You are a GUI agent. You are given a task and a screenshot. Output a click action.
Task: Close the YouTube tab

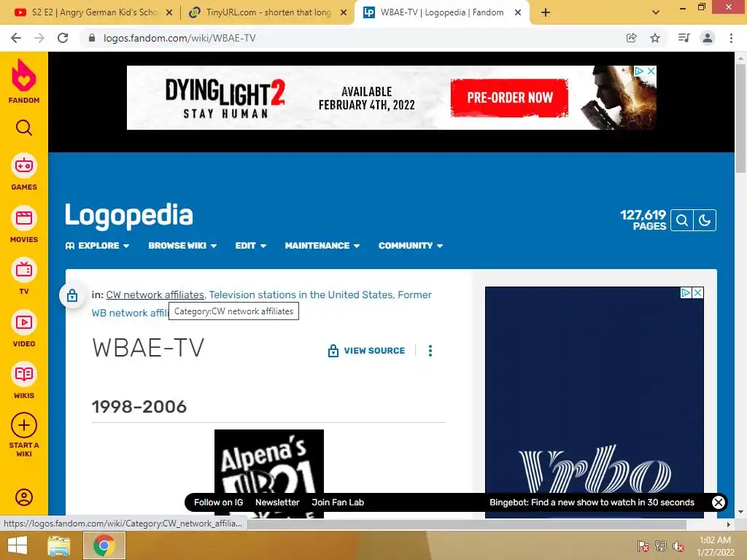pyautogui.click(x=169, y=13)
